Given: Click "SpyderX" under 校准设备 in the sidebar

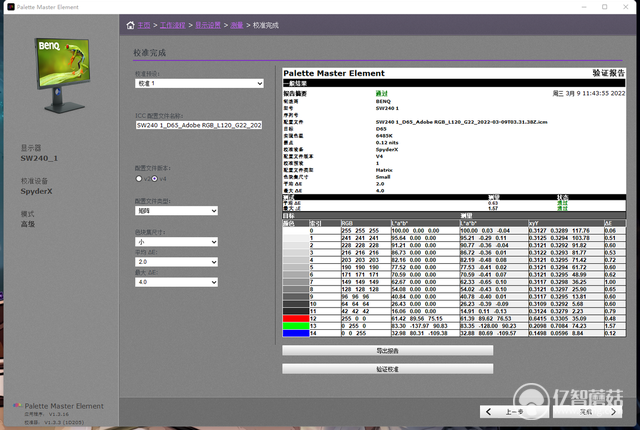Looking at the screenshot, I should click(x=36, y=191).
